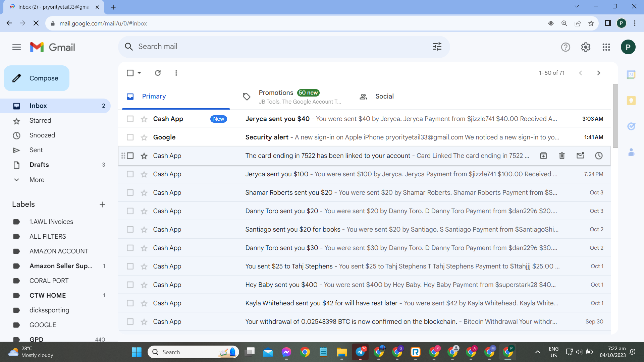
Task: Mark the card 7522 email as unread
Action: (580, 156)
